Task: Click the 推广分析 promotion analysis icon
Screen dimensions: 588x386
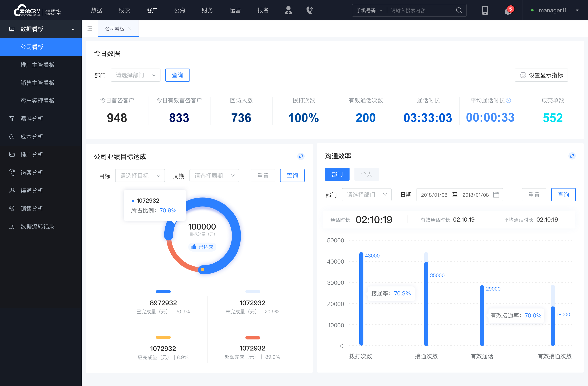Action: coord(12,154)
